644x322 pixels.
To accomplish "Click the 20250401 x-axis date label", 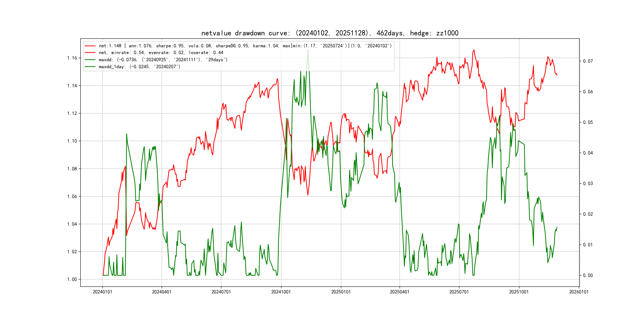I will coord(400,292).
